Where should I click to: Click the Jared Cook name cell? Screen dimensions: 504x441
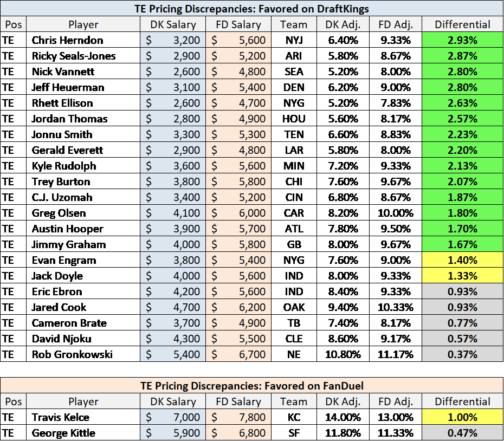point(83,308)
